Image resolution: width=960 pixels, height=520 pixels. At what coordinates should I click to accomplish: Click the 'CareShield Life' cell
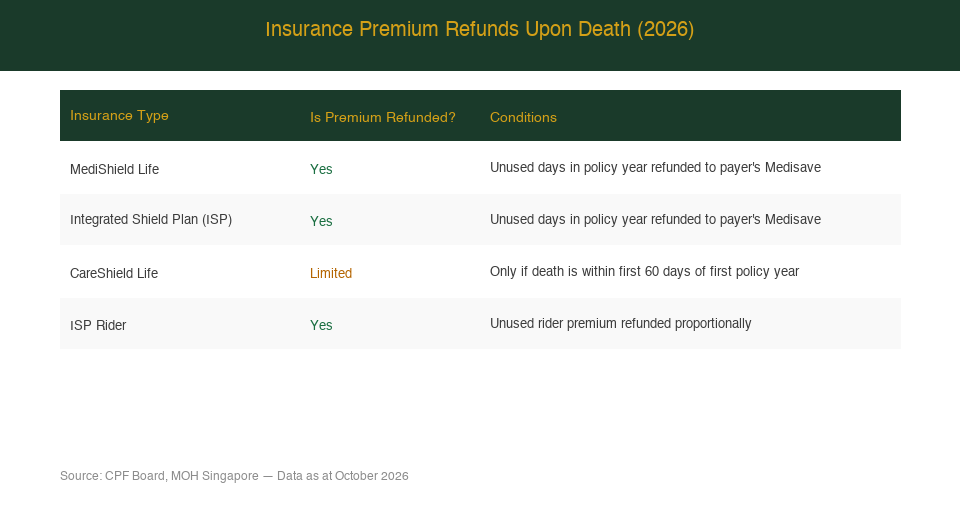114,273
